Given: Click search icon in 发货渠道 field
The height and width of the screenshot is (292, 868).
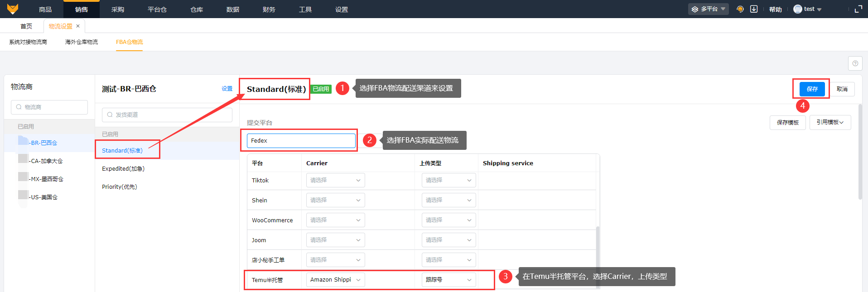Looking at the screenshot, I should pos(110,115).
